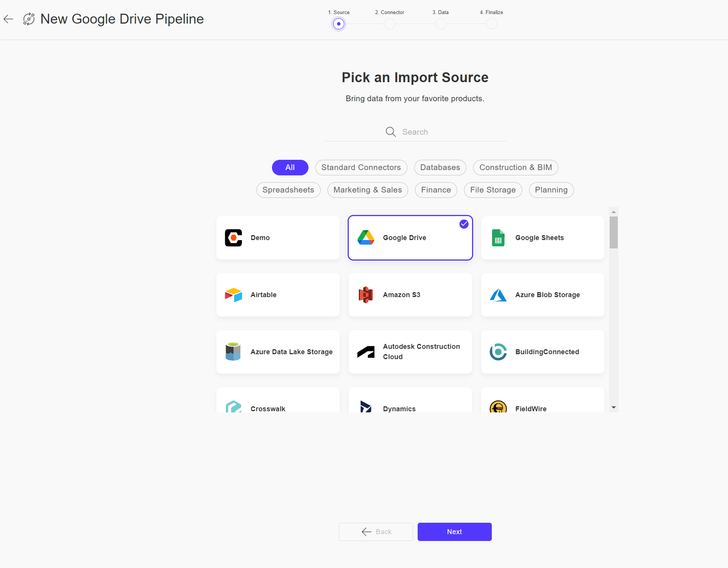Click the '3. Data' step label

coord(440,12)
